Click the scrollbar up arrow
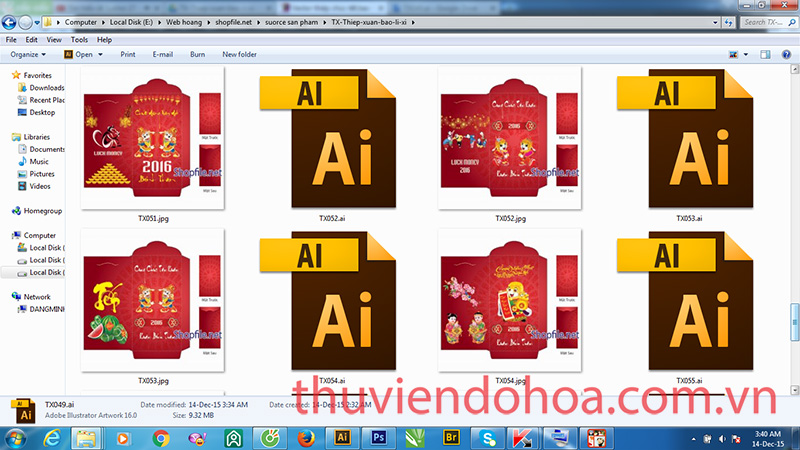The width and height of the screenshot is (800, 450). point(794,69)
